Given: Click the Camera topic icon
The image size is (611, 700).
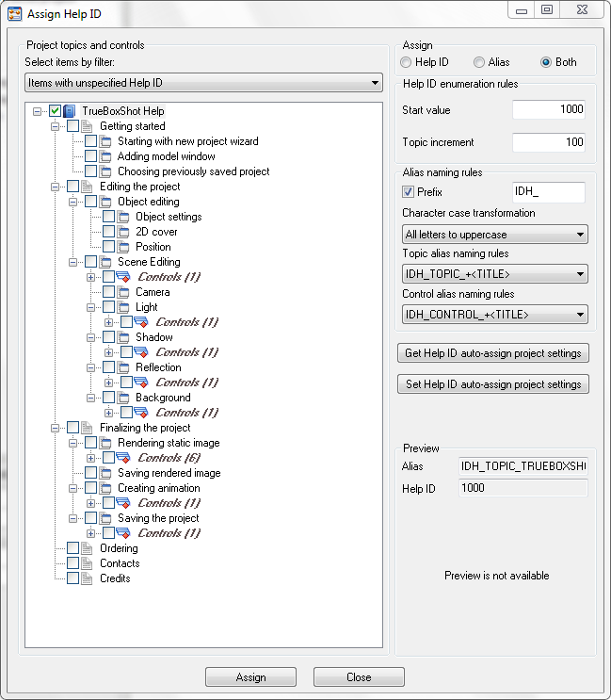Looking at the screenshot, I should click(123, 292).
